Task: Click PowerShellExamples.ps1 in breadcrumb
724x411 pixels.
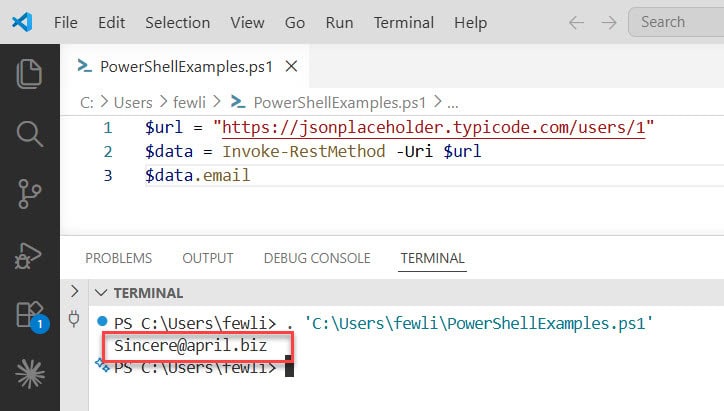Action: (340, 102)
